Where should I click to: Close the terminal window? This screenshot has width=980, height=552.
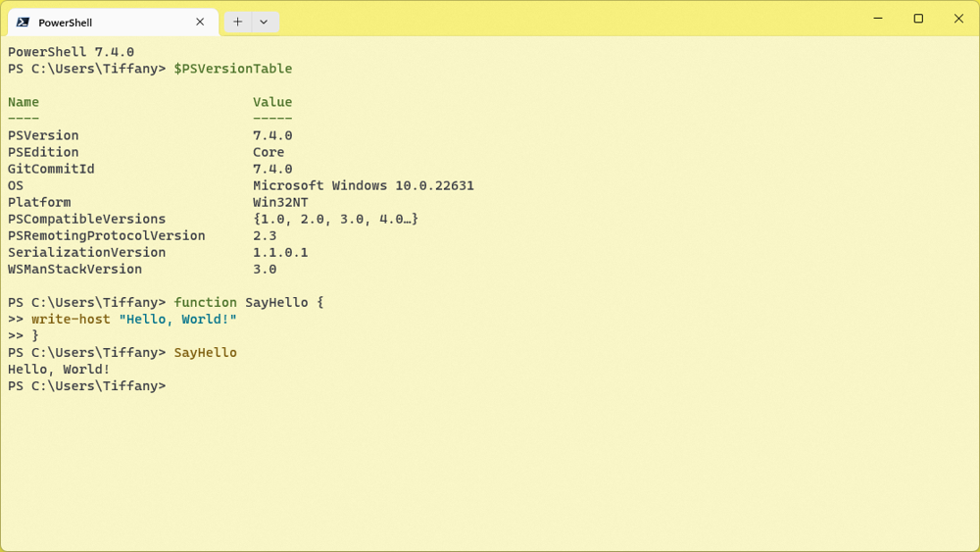958,18
